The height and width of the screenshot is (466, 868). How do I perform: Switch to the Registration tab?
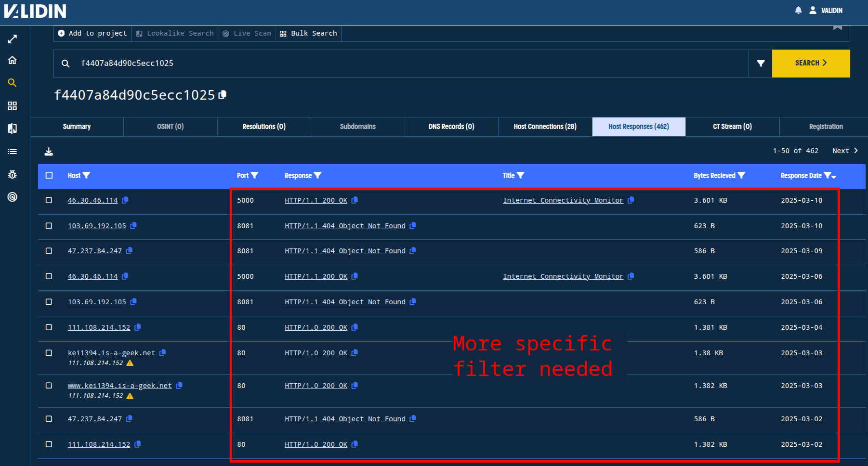pos(826,127)
